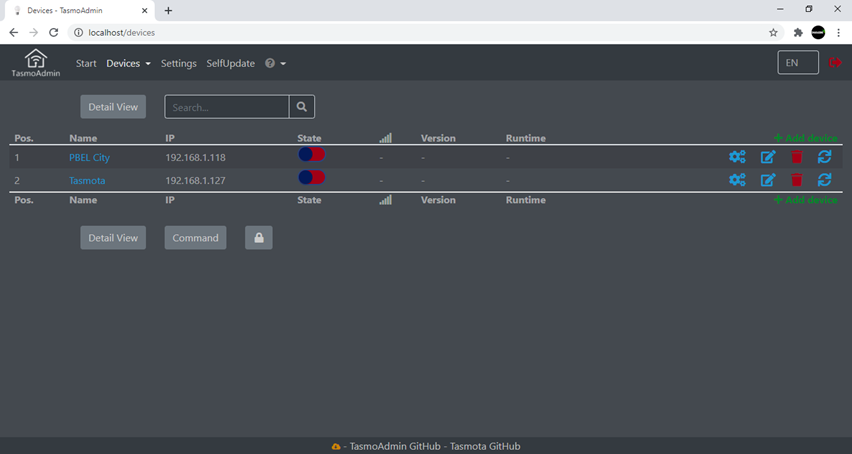Click the bottom Add device link
The image size is (852, 454).
(x=806, y=200)
